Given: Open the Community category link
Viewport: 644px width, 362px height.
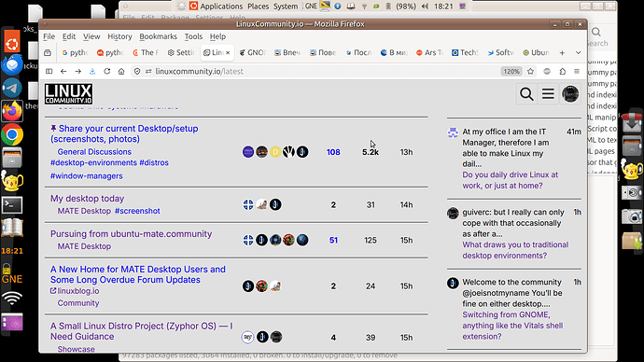Looking at the screenshot, I should [x=78, y=303].
